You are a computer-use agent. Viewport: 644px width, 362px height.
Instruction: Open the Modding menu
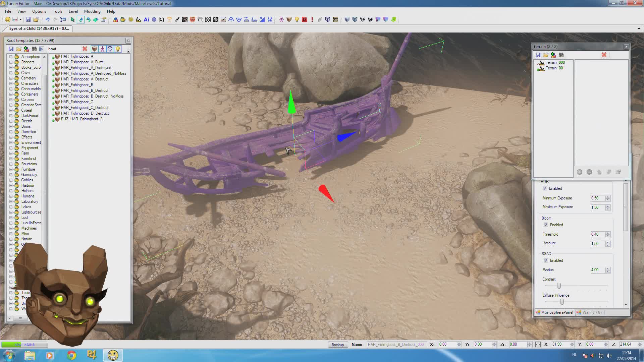pos(92,11)
